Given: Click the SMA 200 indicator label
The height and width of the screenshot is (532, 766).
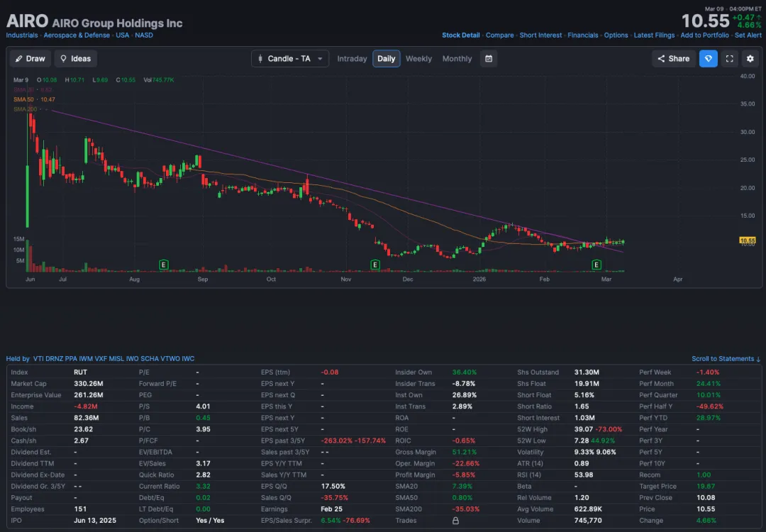Looking at the screenshot, I should point(25,109).
